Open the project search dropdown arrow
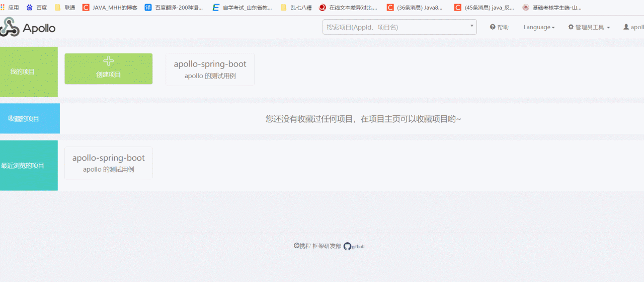The image size is (644, 282). coord(471,25)
